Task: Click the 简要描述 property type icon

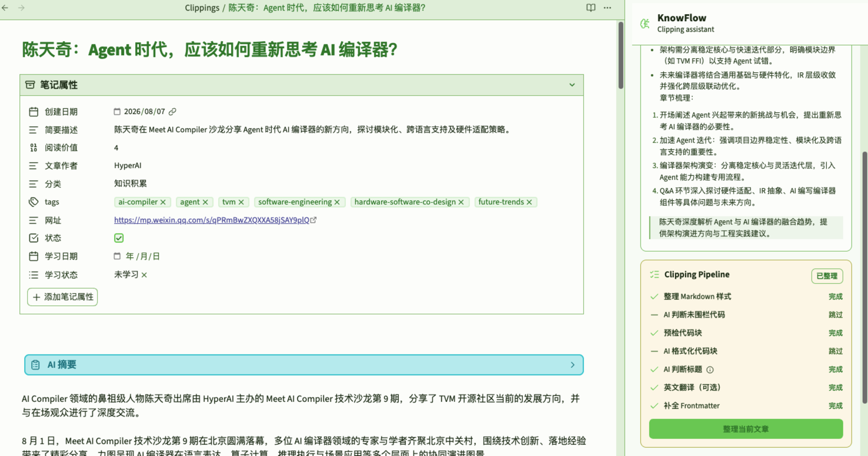Action: [34, 130]
